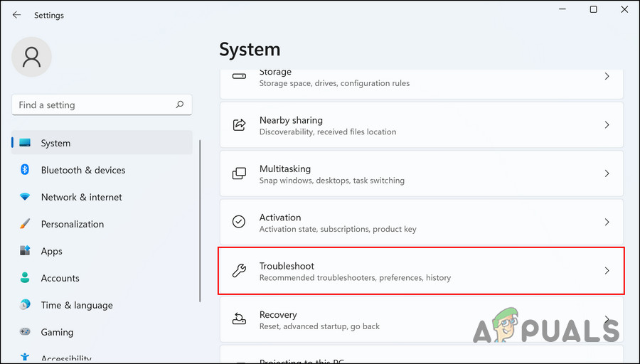The image size is (640, 364).
Task: Click the search magnifier icon
Action: [x=180, y=105]
